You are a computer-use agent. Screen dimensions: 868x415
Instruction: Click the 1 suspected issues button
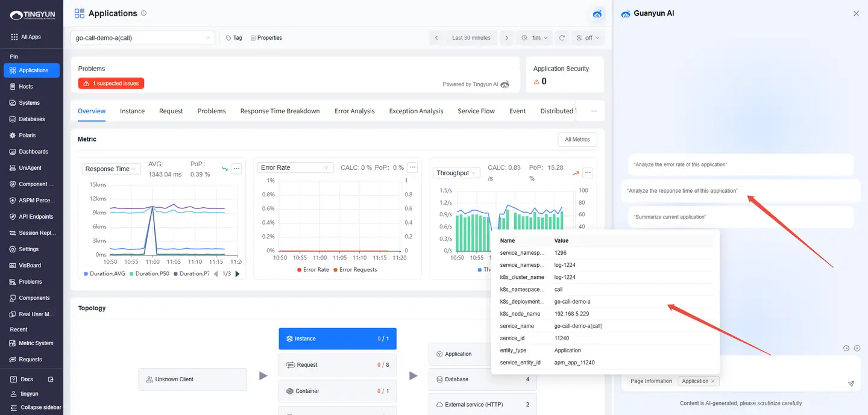click(x=111, y=83)
